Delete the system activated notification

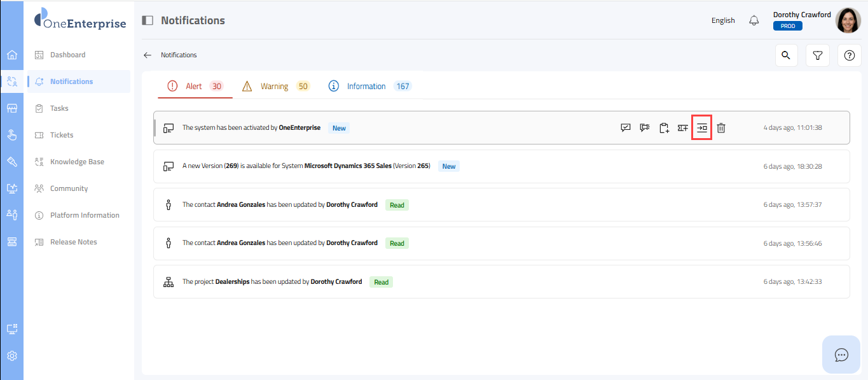(721, 128)
